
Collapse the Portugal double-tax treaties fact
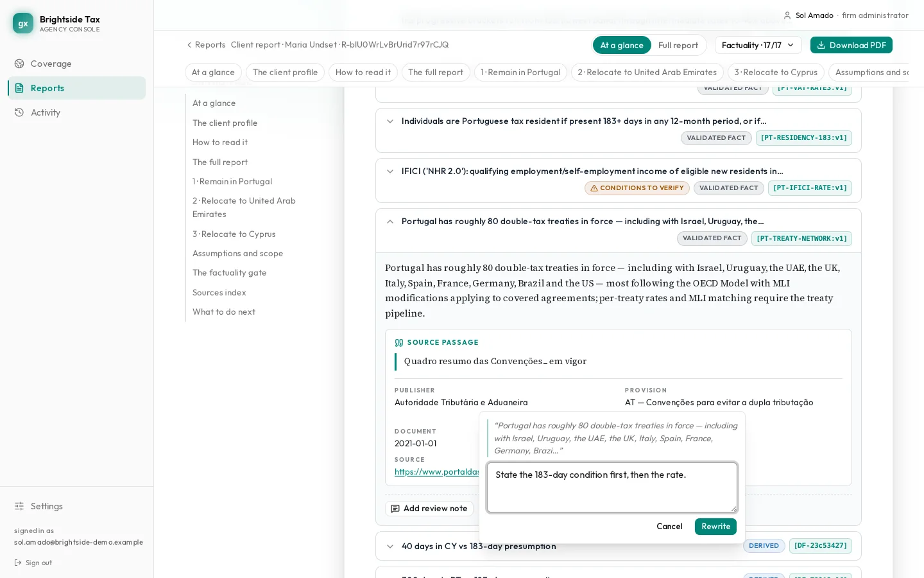coord(618,231)
